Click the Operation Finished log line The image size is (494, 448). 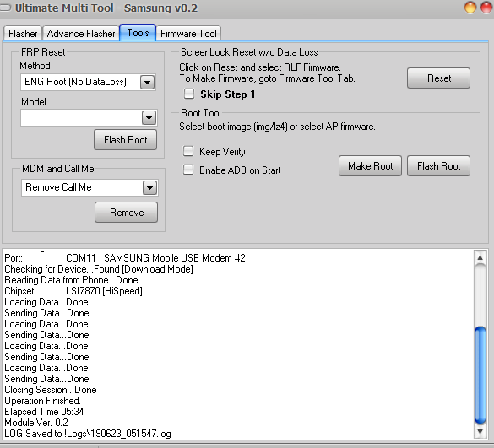coord(42,401)
